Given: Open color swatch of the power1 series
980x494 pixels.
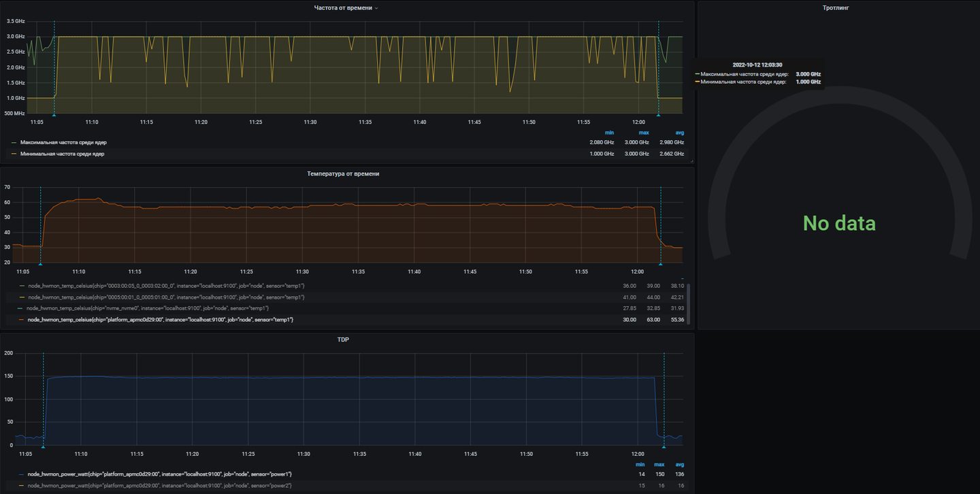Looking at the screenshot, I should coord(22,474).
